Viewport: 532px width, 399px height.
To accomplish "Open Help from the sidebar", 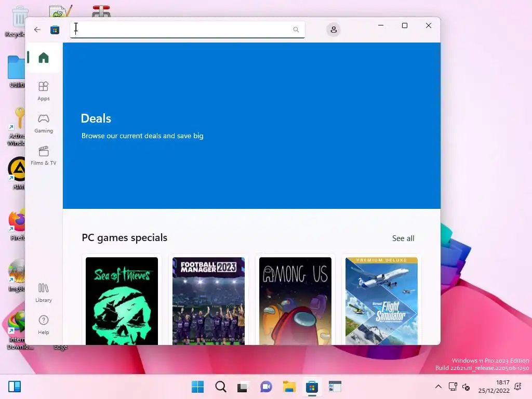I will (44, 325).
